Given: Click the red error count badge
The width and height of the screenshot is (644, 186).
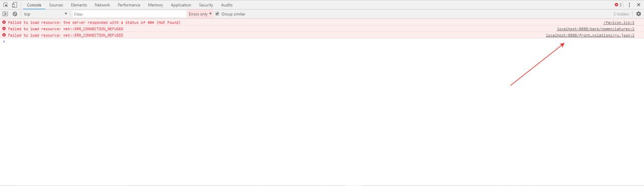Looking at the screenshot, I should [618, 5].
